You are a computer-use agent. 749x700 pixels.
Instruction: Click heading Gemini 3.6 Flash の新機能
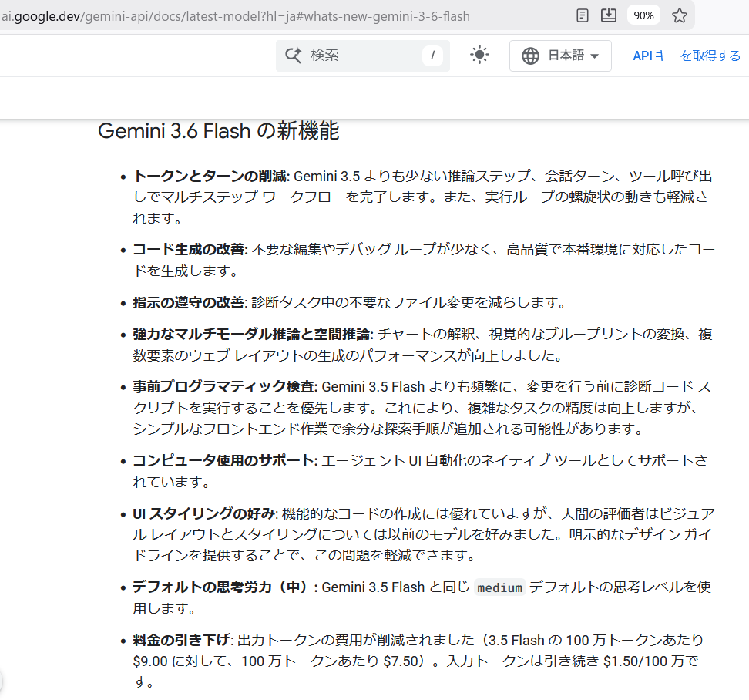(x=219, y=131)
